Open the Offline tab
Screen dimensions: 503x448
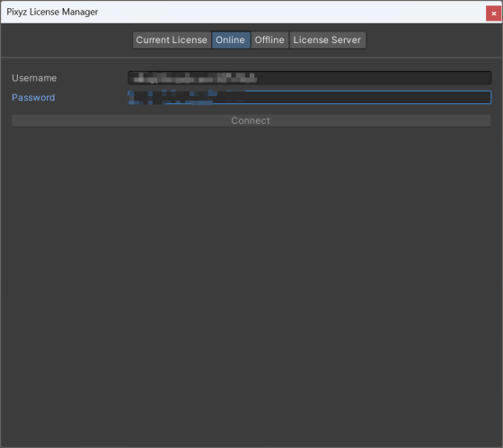(269, 40)
